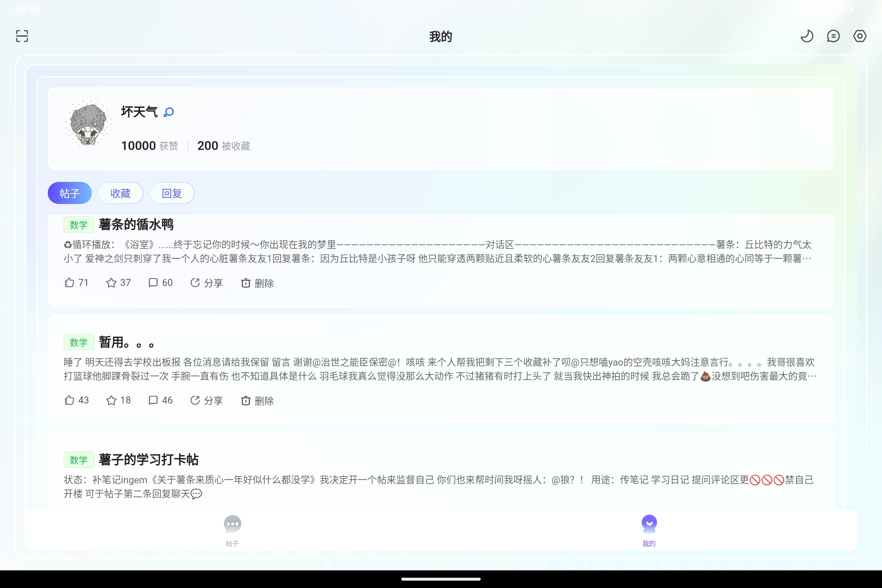Open the 坏天气 profile avatar
Screen dimensions: 882x588
pos(87,123)
